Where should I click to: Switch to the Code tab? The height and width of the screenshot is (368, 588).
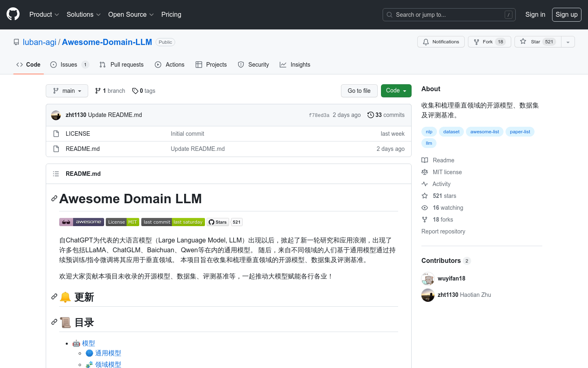coord(29,65)
